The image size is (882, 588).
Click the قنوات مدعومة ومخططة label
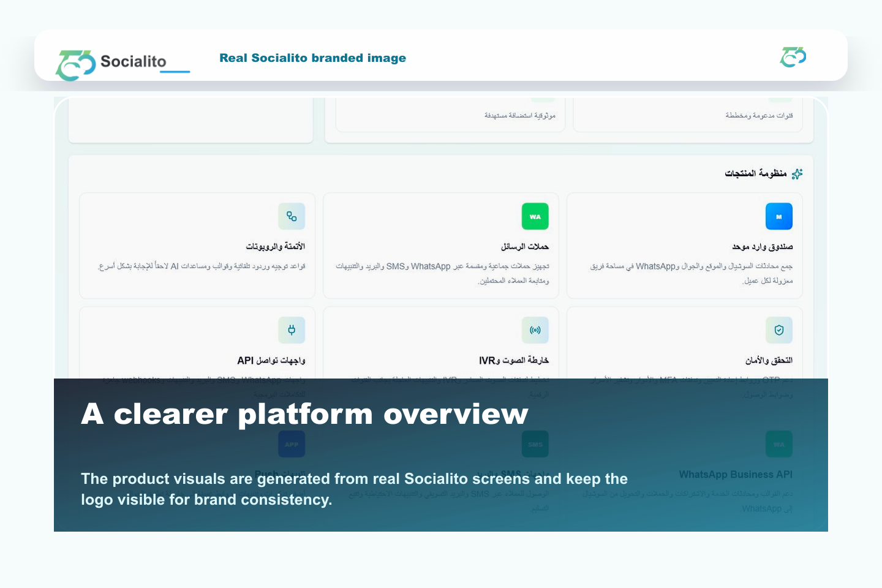pos(759,115)
